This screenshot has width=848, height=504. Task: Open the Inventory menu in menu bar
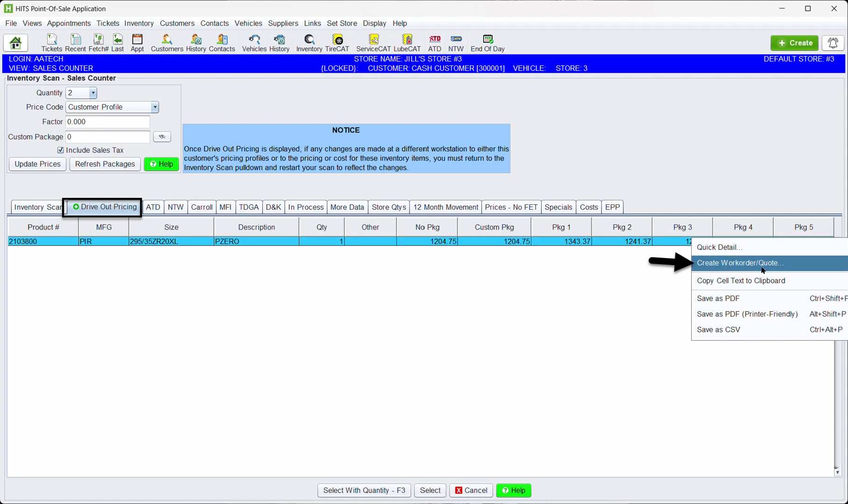click(139, 23)
